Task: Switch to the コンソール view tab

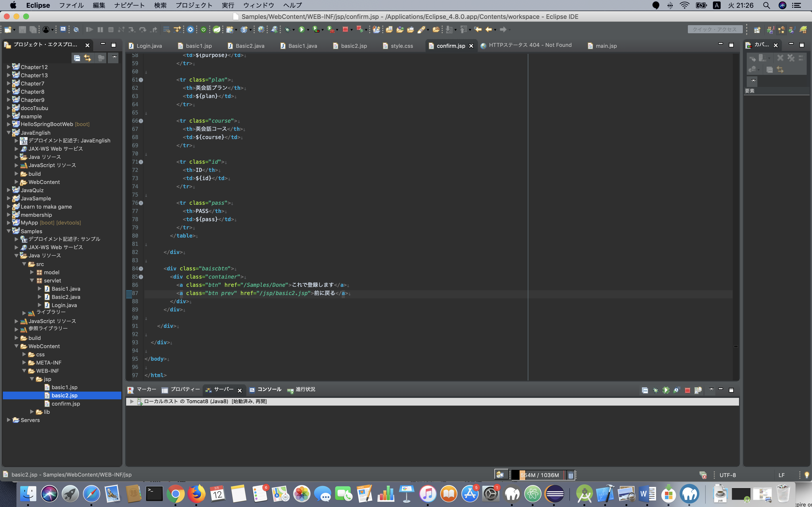Action: [269, 389]
